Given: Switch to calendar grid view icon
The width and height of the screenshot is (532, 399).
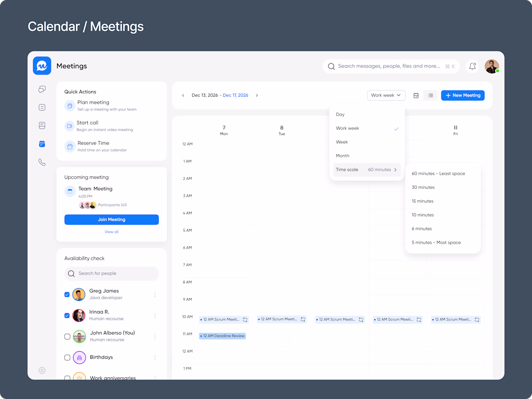Looking at the screenshot, I should 416,95.
